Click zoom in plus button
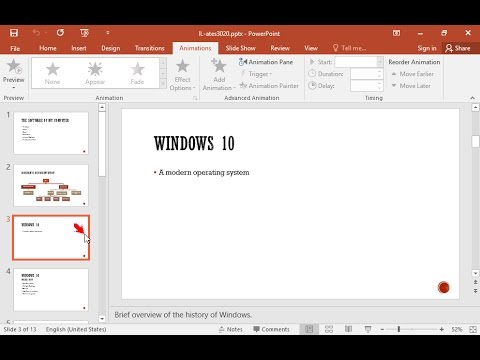Image resolution: width=480 pixels, height=360 pixels. coord(442,329)
